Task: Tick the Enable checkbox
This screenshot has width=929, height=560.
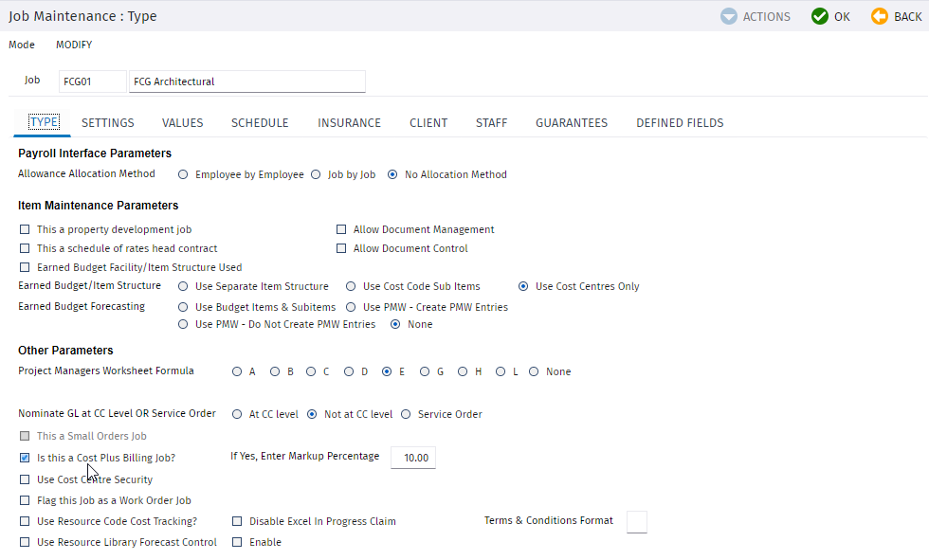Action: coord(237,542)
